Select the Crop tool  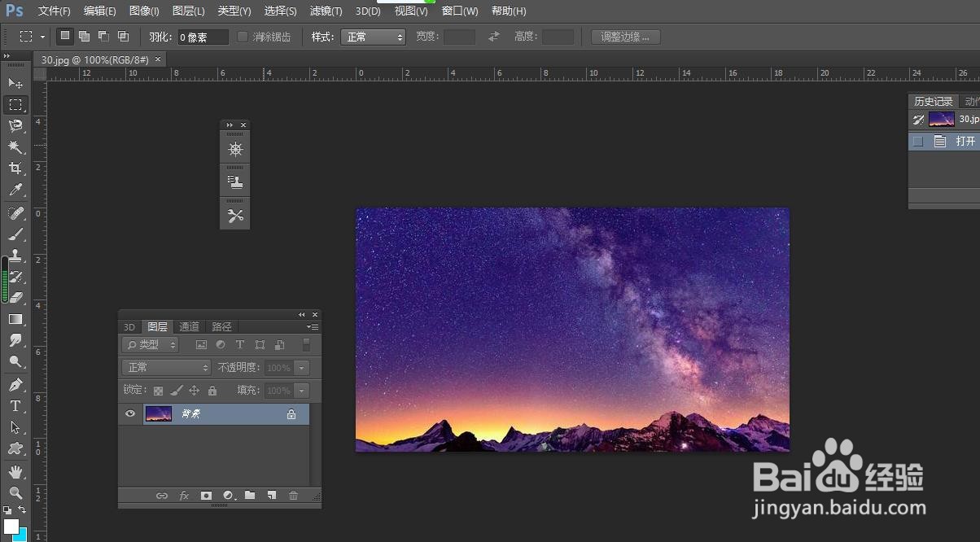click(15, 168)
